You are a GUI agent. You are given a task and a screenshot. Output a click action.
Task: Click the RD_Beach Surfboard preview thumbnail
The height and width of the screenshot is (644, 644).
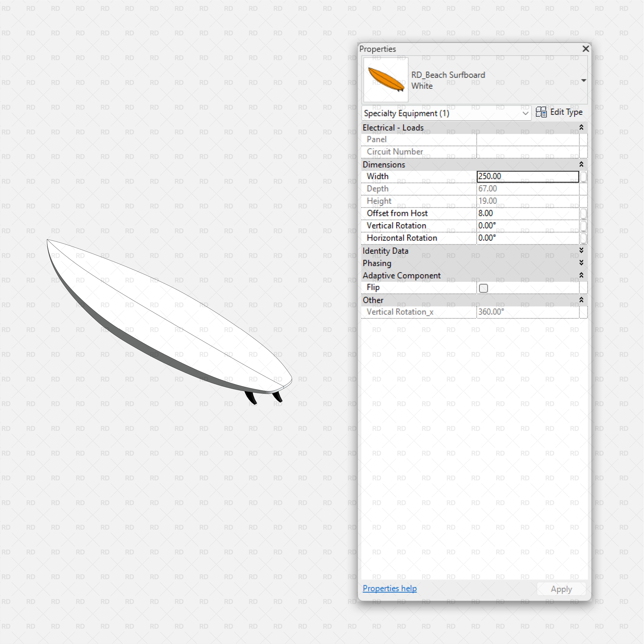click(x=385, y=80)
